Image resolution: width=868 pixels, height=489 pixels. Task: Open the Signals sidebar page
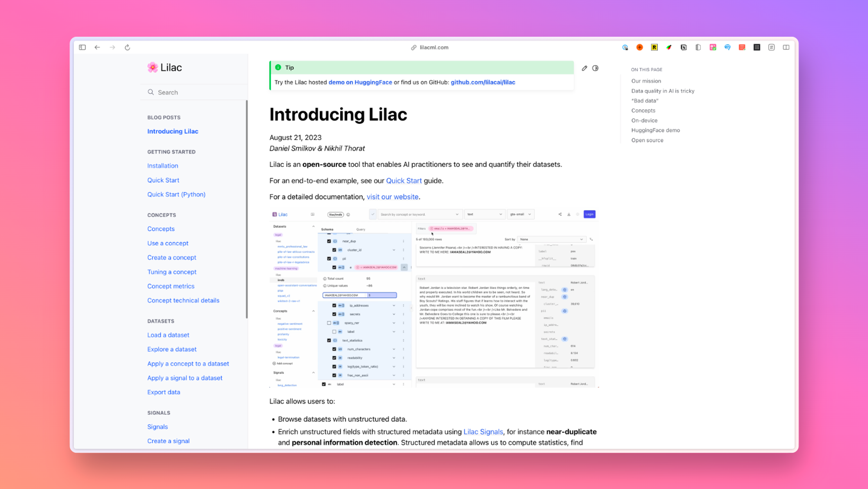click(158, 427)
